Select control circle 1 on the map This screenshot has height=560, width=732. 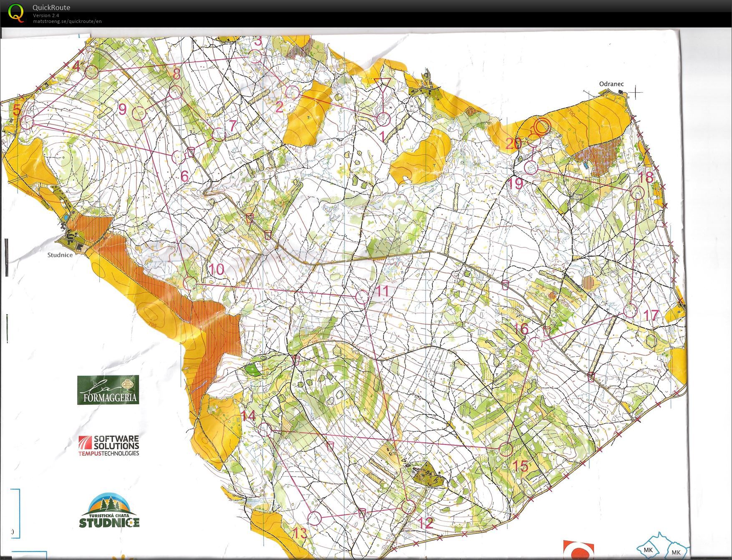(x=383, y=119)
